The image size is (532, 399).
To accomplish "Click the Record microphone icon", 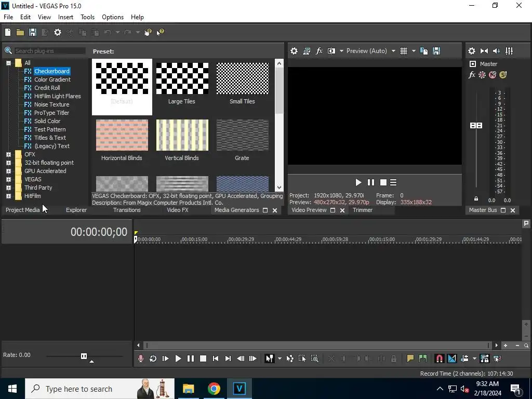I will point(140,358).
